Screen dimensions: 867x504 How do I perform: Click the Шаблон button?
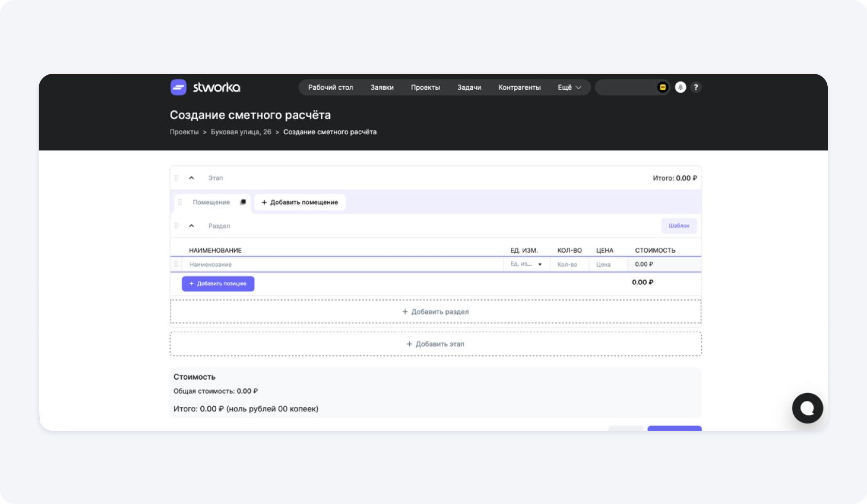pyautogui.click(x=679, y=226)
